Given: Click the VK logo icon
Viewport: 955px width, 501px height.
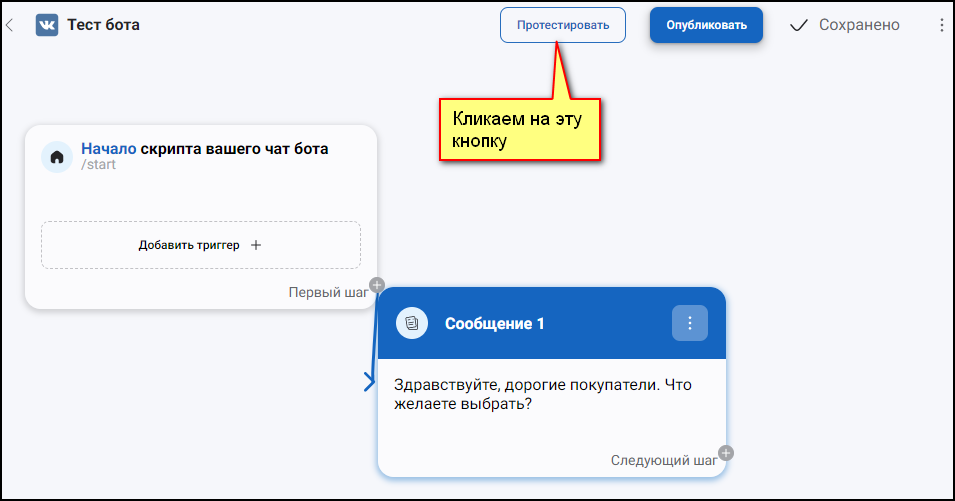Looking at the screenshot, I should point(47,25).
